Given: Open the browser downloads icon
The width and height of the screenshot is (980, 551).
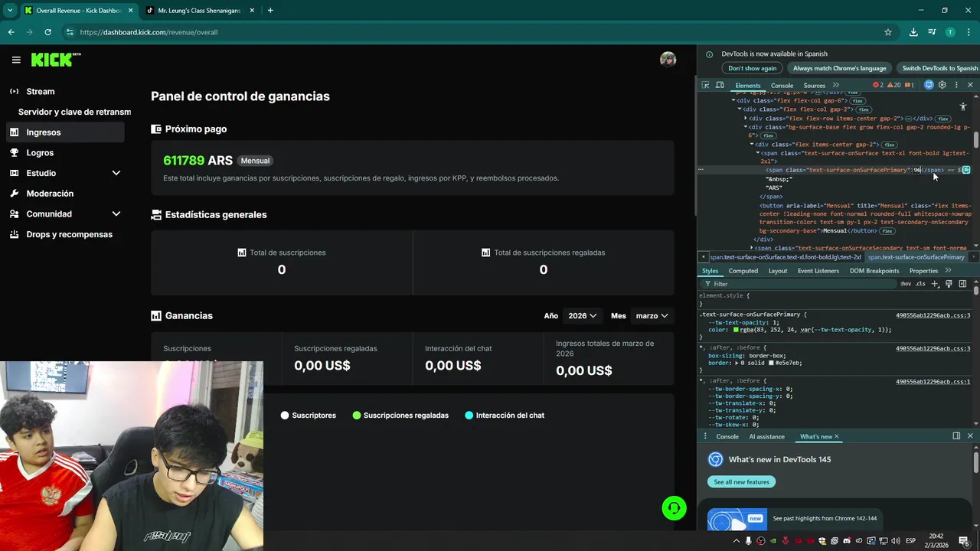Looking at the screenshot, I should coord(913,32).
